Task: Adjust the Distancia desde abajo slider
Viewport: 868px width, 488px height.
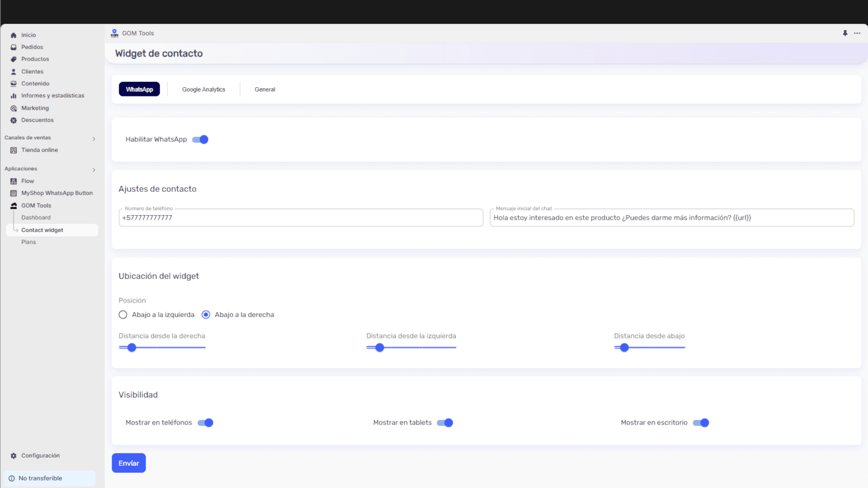Action: [x=624, y=348]
